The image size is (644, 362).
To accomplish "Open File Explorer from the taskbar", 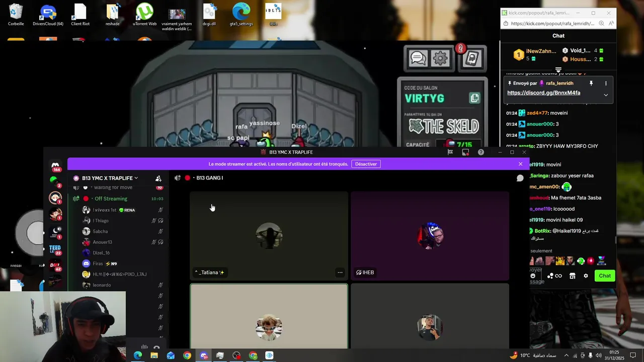I will point(154,355).
